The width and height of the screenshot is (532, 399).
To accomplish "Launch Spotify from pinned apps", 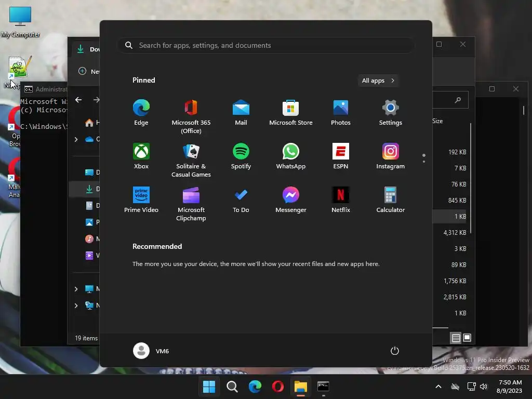I will click(x=241, y=156).
